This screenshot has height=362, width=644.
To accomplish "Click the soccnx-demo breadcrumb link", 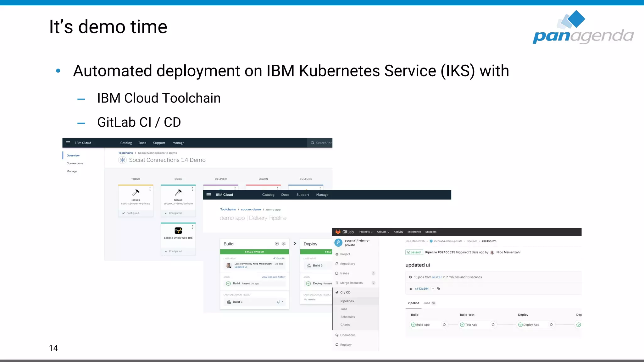I will pos(251,210).
